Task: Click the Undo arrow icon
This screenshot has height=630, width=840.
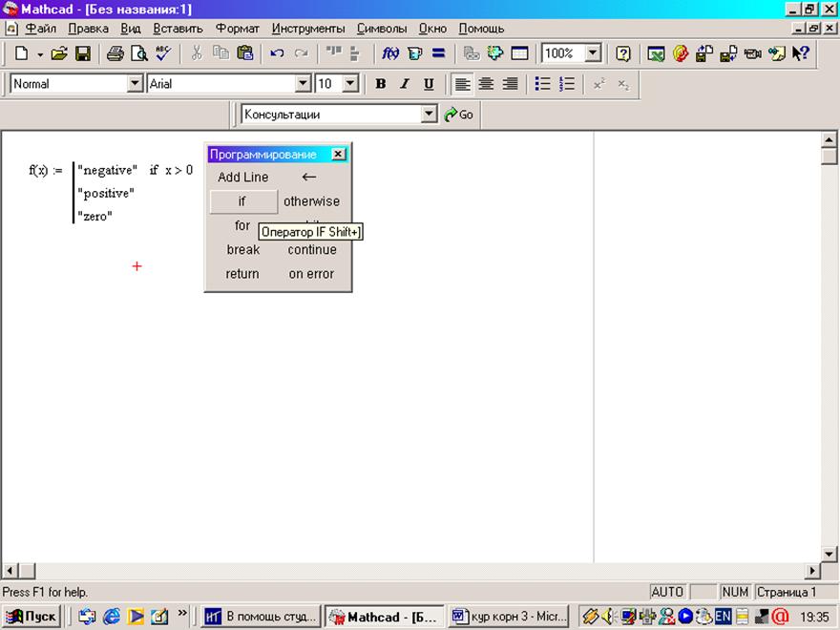Action: [x=277, y=54]
